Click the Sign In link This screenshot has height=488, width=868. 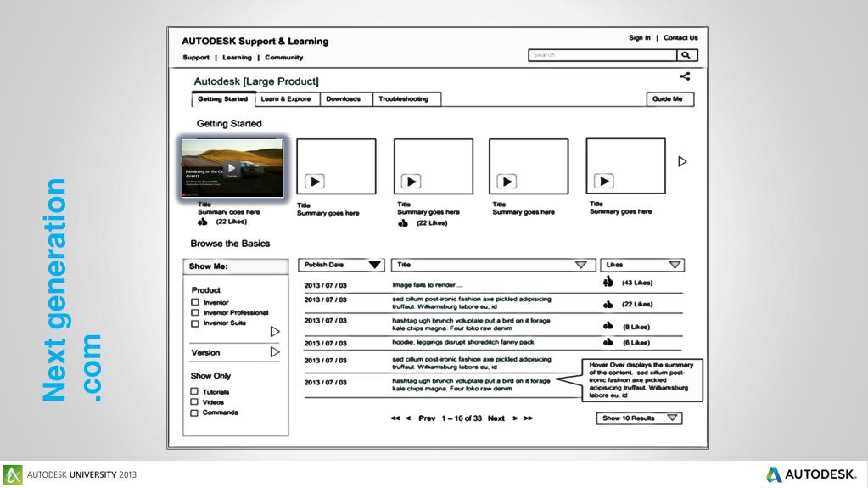pyautogui.click(x=640, y=37)
